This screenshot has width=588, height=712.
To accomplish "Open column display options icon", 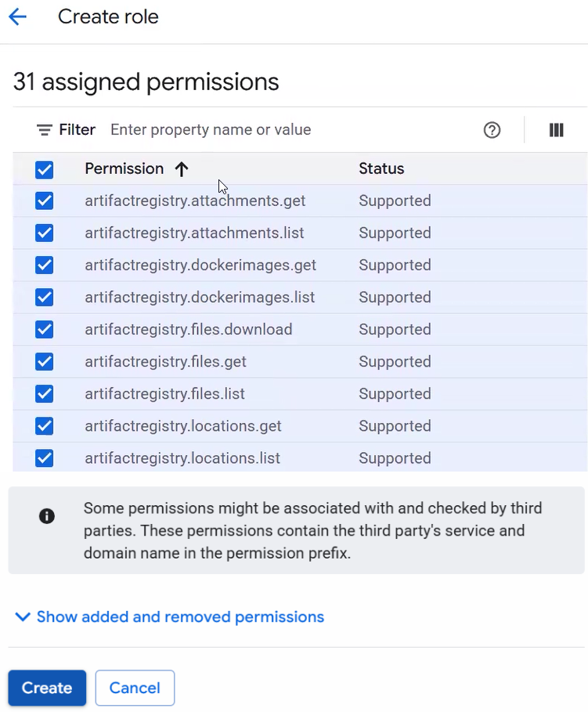I will (x=556, y=130).
